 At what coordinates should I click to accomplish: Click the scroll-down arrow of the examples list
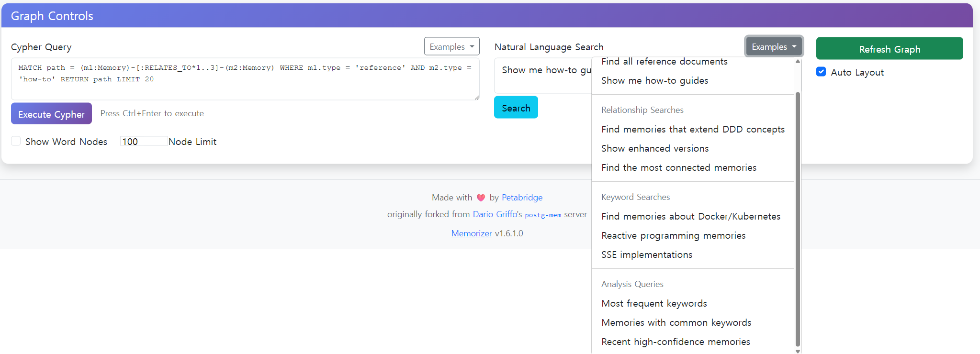pyautogui.click(x=798, y=351)
